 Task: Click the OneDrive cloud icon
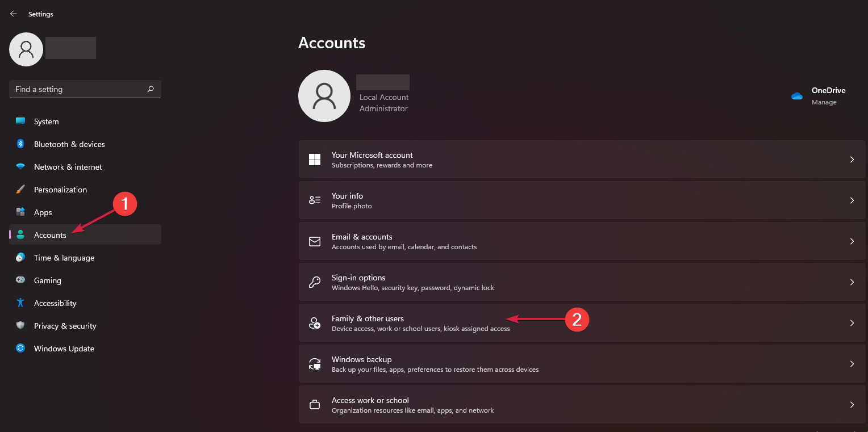pyautogui.click(x=797, y=96)
